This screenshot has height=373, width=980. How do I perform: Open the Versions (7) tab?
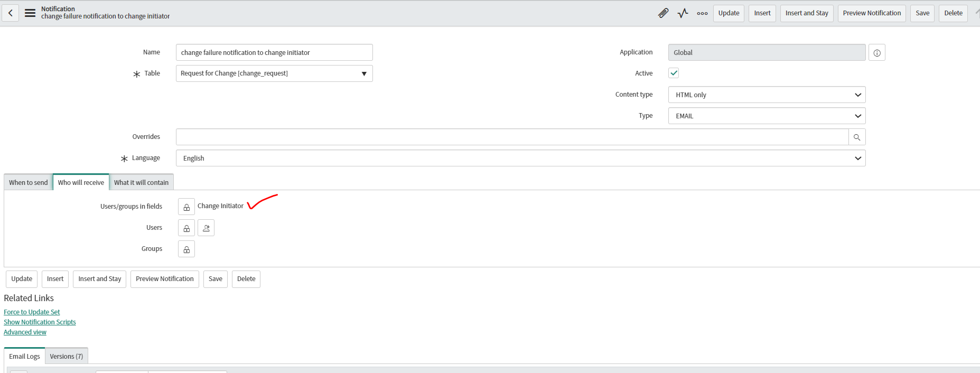[x=67, y=356]
